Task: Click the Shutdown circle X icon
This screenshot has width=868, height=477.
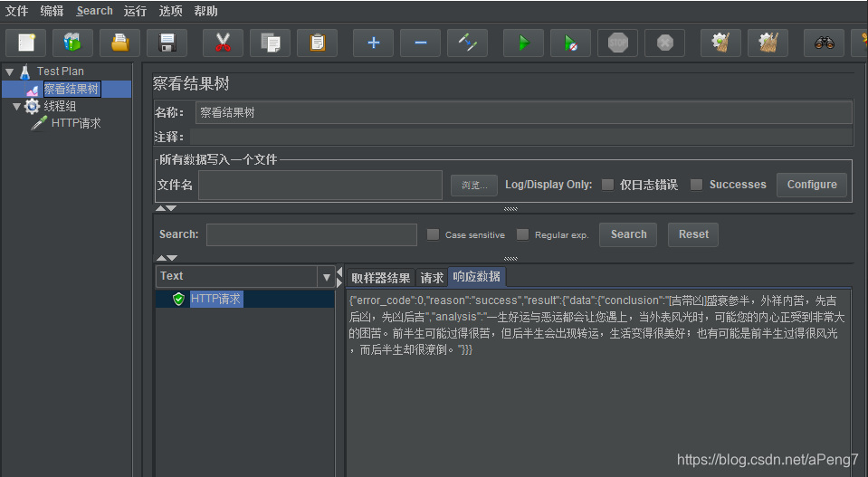Action: pyautogui.click(x=665, y=43)
